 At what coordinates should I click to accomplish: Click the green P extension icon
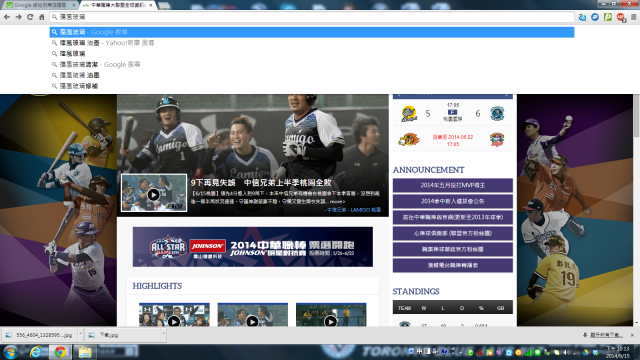click(x=608, y=17)
